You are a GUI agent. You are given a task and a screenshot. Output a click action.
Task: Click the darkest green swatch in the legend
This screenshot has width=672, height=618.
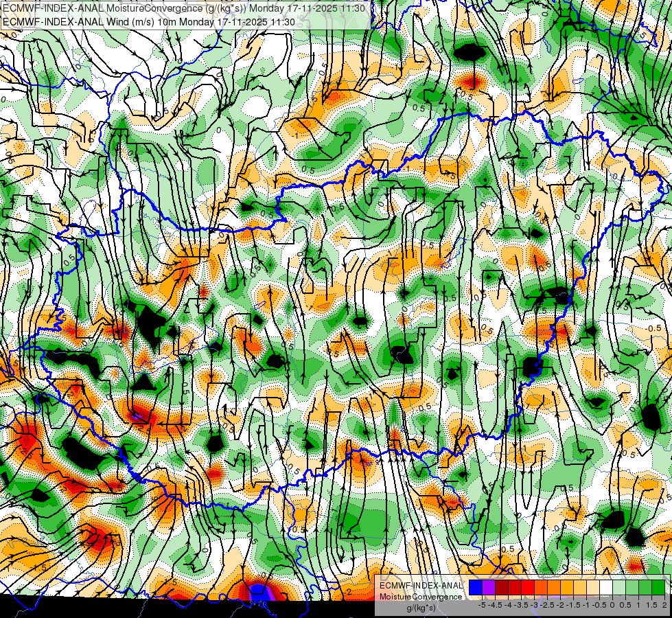point(658,587)
